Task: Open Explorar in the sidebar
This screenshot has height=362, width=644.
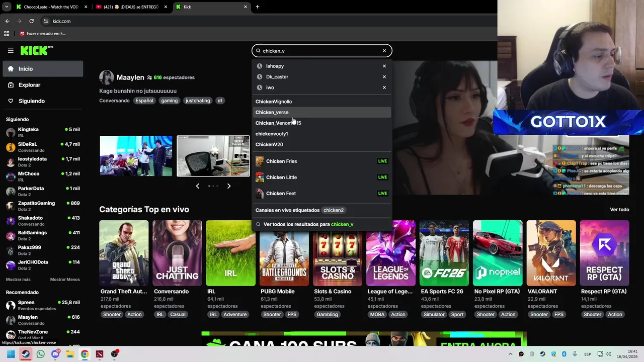Action: [43, 85]
